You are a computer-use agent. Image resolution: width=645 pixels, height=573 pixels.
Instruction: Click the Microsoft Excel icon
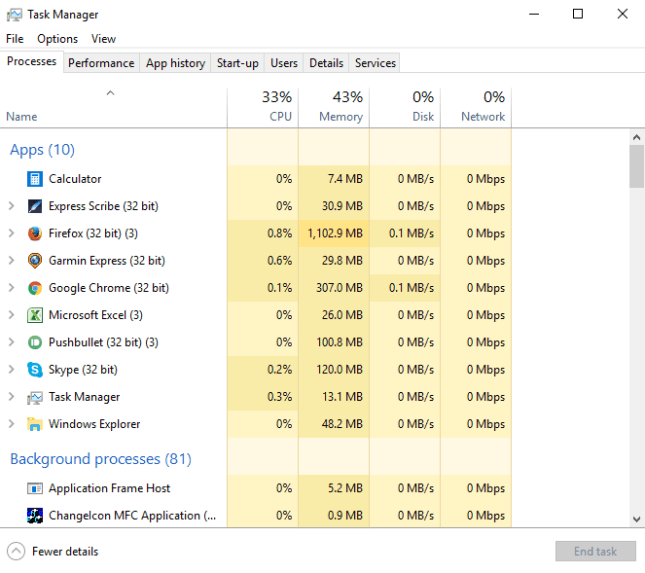pyautogui.click(x=35, y=315)
